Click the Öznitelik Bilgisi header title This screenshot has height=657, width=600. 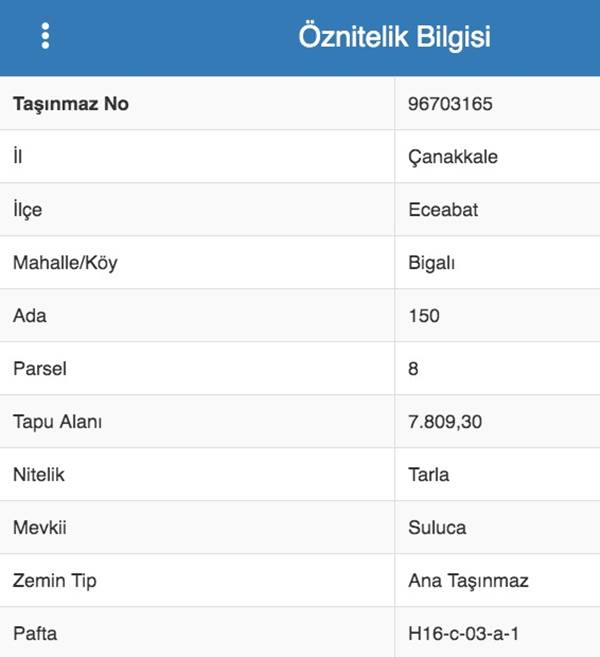tap(394, 38)
